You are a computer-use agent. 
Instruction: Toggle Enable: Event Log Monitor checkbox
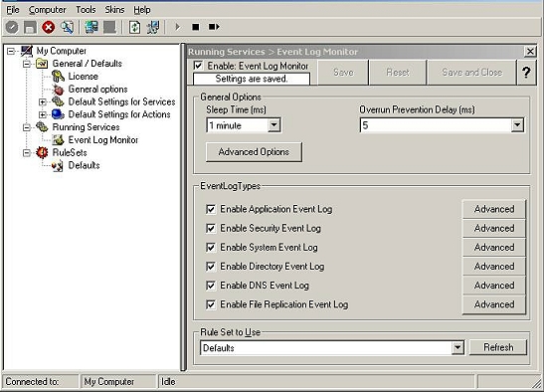pos(198,66)
